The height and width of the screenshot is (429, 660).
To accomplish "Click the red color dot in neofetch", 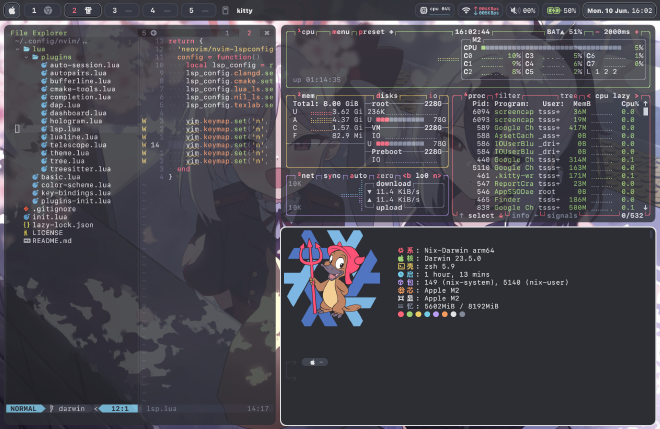I will (x=401, y=314).
